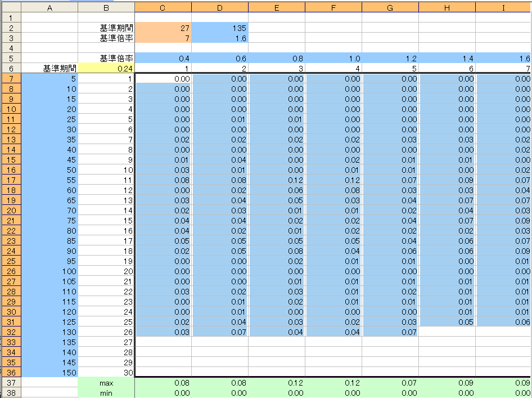
Task: Click cell C7, the white selected cell
Action: coord(163,79)
